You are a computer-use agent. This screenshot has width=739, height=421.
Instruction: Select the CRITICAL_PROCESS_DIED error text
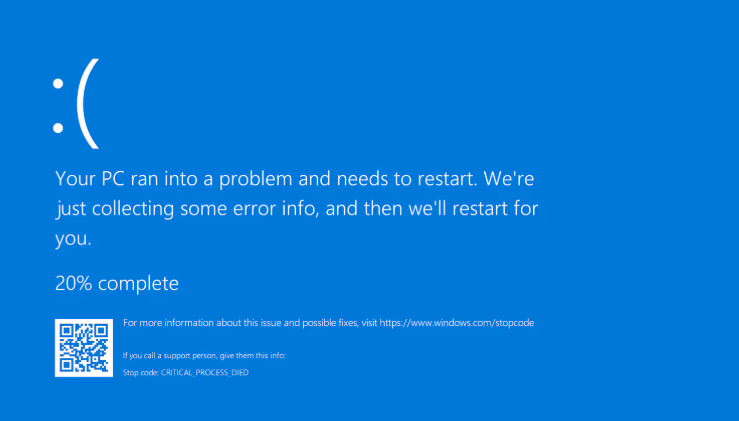[x=205, y=372]
